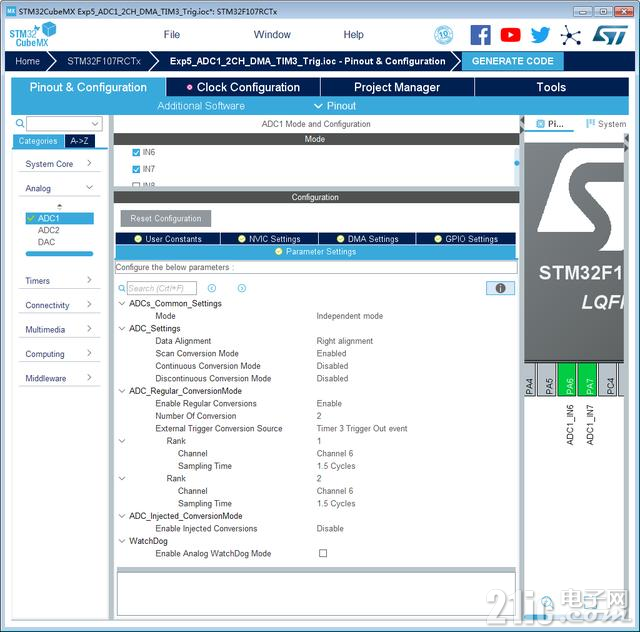Open the Twitter bird icon link

click(540, 35)
